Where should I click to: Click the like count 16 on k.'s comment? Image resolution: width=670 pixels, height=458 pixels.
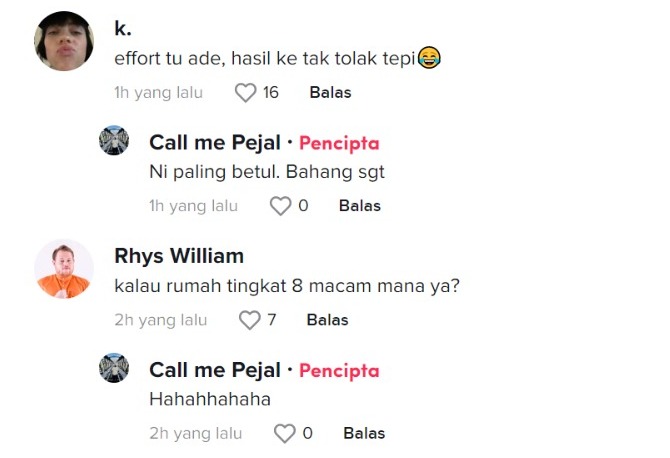(x=271, y=93)
